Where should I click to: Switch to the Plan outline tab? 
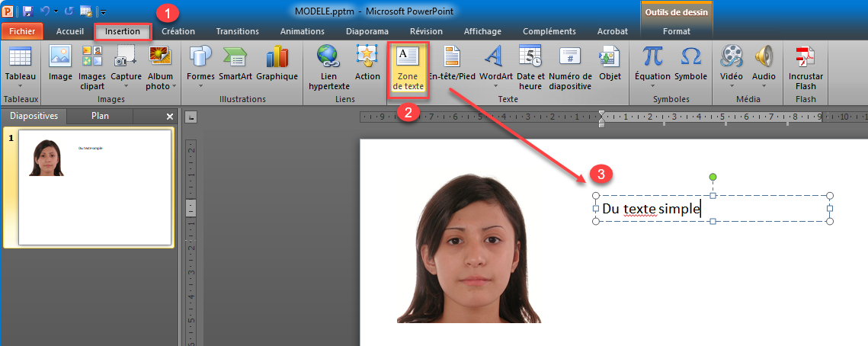100,117
